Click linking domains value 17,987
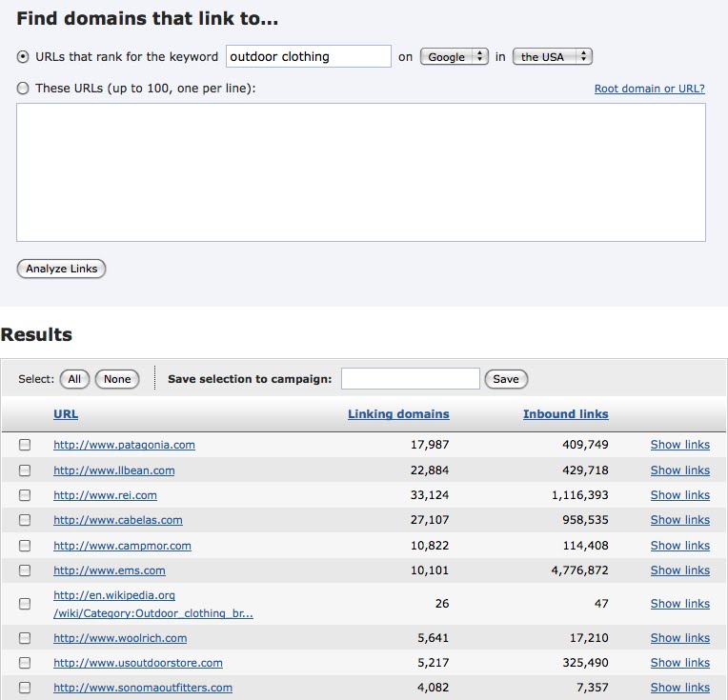 (430, 445)
